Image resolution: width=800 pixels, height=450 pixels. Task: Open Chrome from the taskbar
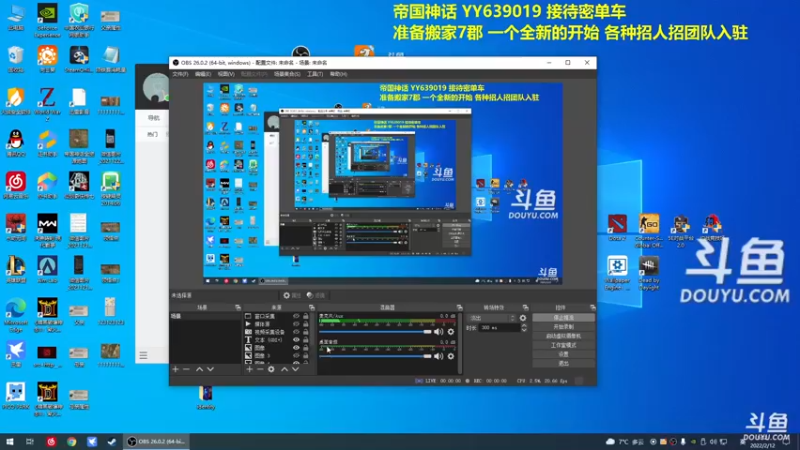71,442
